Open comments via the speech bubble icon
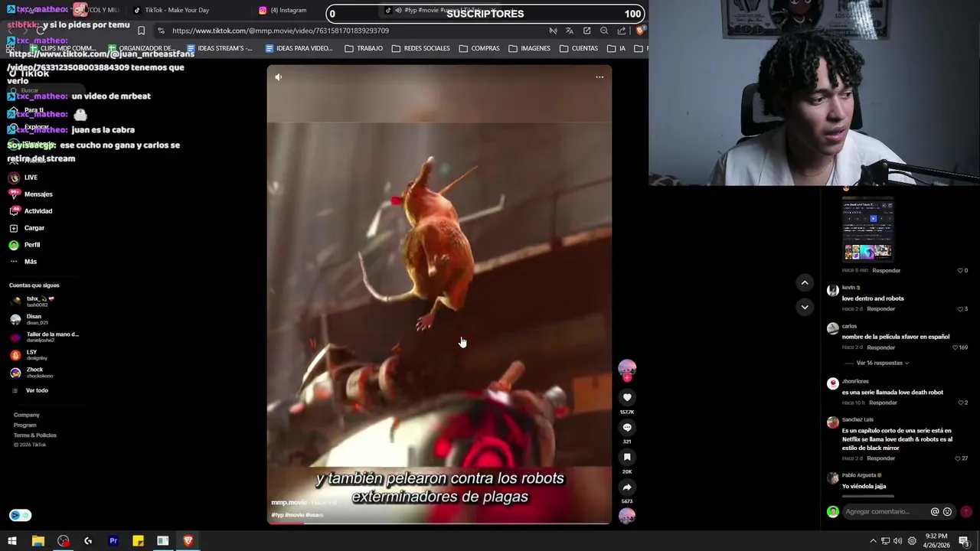Screen dimensions: 980x551 pyautogui.click(x=627, y=427)
